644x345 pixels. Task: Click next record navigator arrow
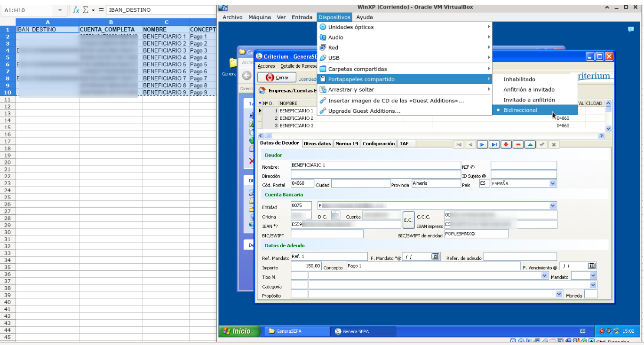[482, 144]
